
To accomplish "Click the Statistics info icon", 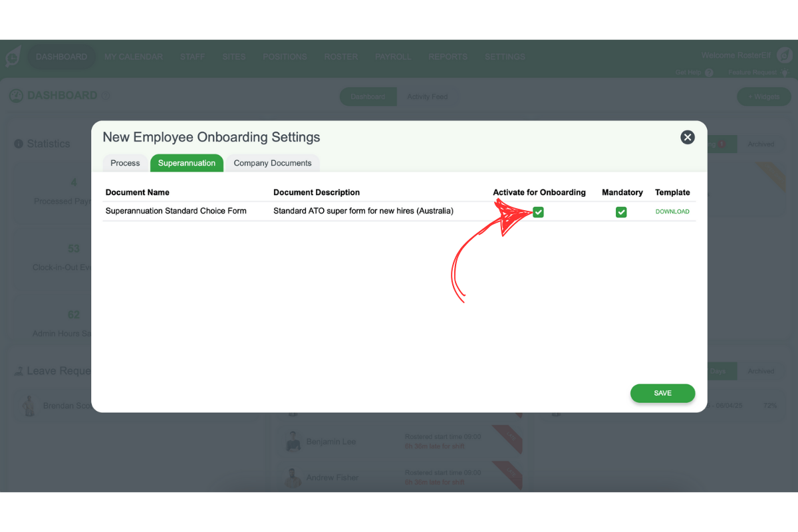I will click(19, 144).
